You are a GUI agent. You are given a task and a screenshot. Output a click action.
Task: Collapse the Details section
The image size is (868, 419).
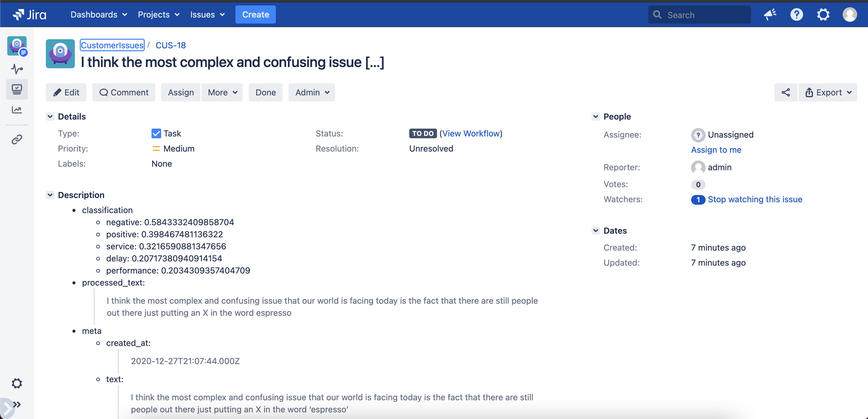pos(50,117)
